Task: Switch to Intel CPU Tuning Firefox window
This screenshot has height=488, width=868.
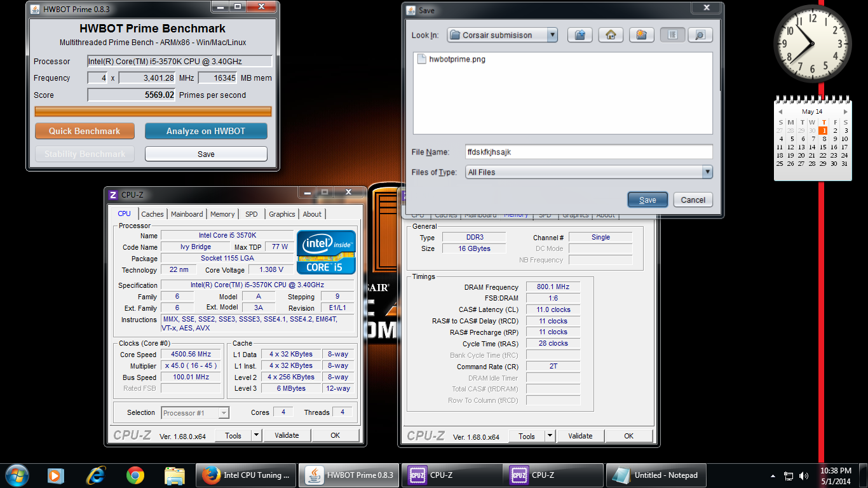Action: [x=246, y=475]
